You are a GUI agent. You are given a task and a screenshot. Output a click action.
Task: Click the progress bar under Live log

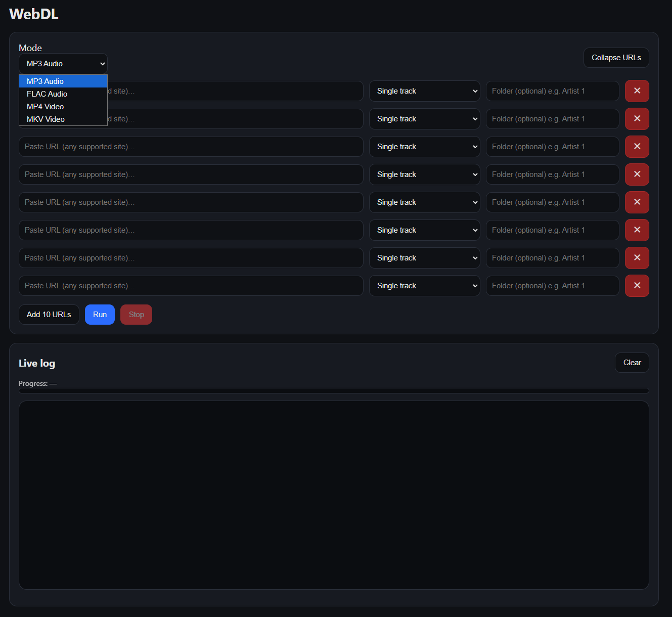coord(334,390)
